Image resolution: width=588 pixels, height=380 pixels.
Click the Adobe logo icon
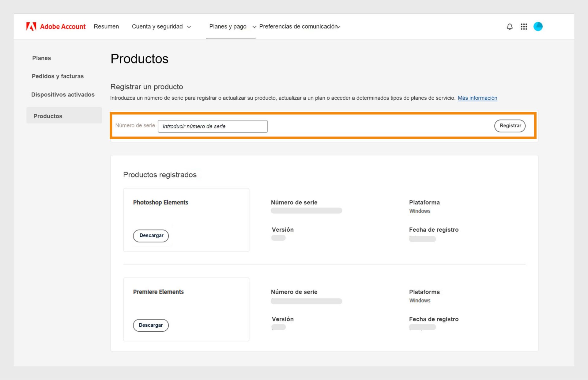coord(31,27)
